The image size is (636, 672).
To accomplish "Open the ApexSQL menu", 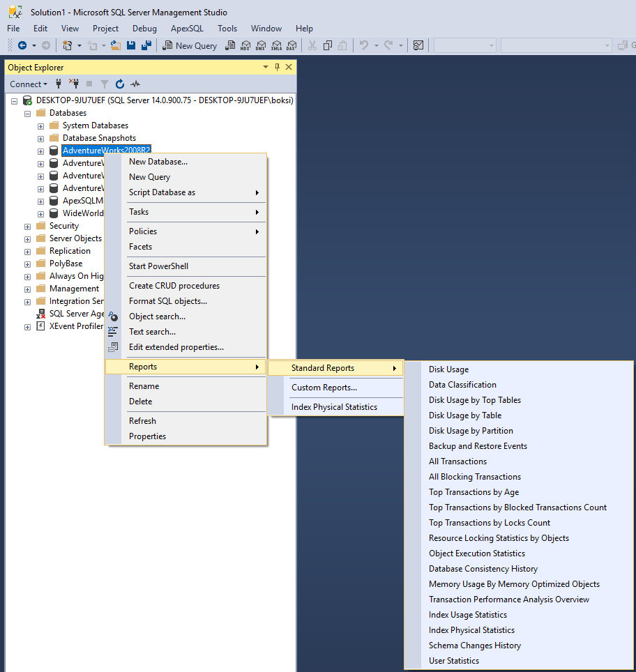I will click(x=187, y=29).
